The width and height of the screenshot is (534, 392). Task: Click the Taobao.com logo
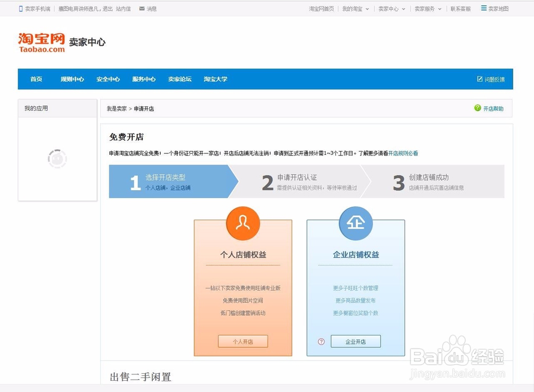pos(42,43)
